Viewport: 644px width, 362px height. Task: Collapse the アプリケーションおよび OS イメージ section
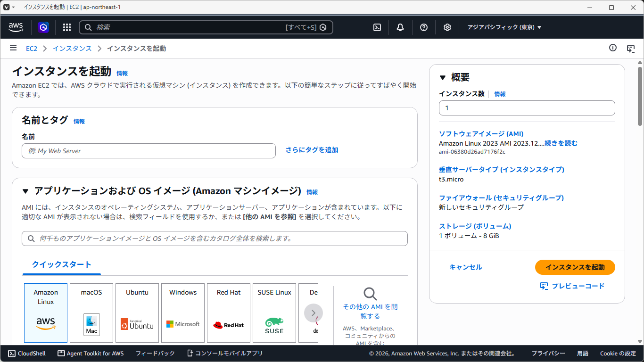pyautogui.click(x=25, y=191)
